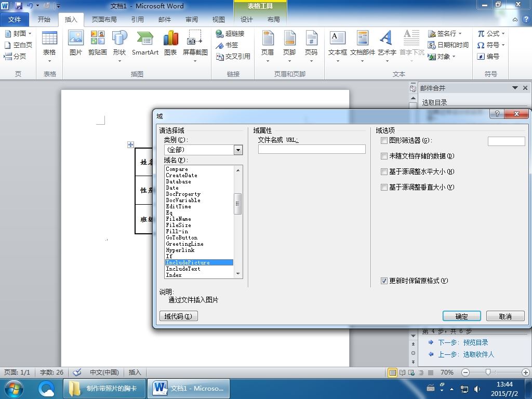
Task: Open the Header (页眉) menu
Action: (x=268, y=46)
